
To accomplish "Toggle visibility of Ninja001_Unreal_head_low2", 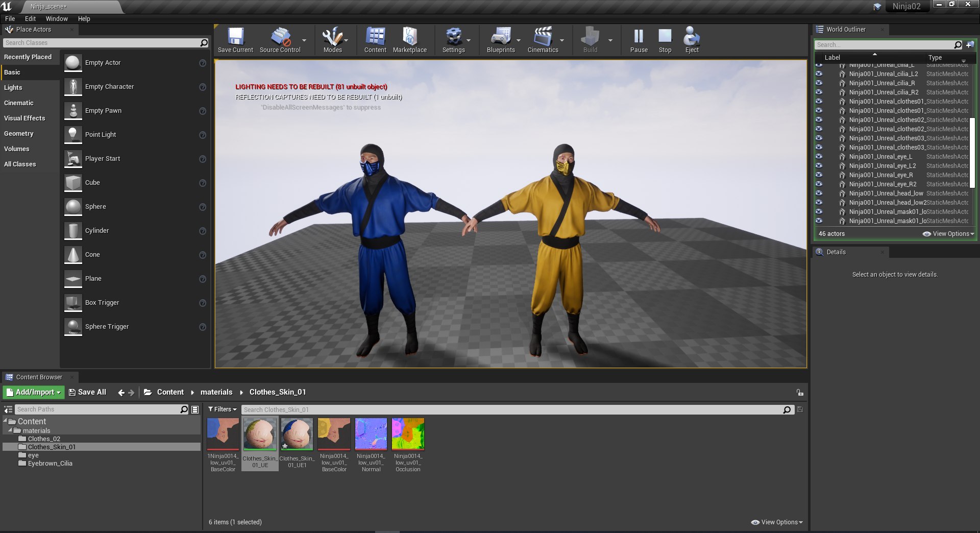I will [x=819, y=202].
